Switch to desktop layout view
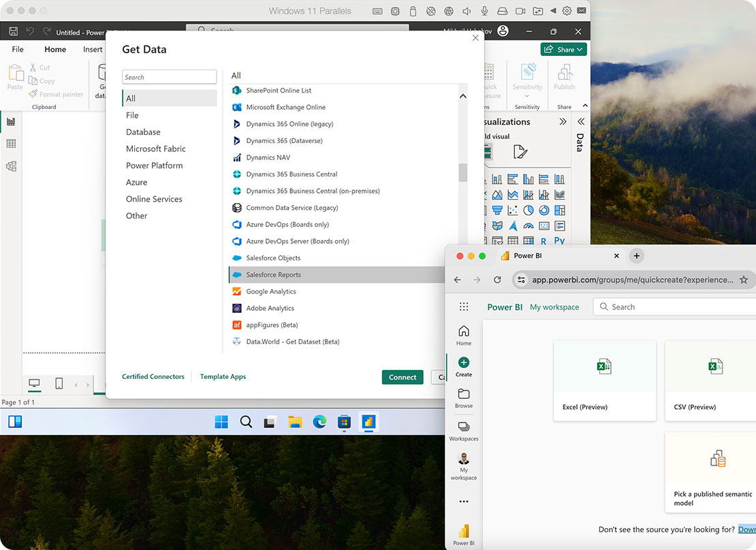The width and height of the screenshot is (756, 550). pyautogui.click(x=34, y=384)
